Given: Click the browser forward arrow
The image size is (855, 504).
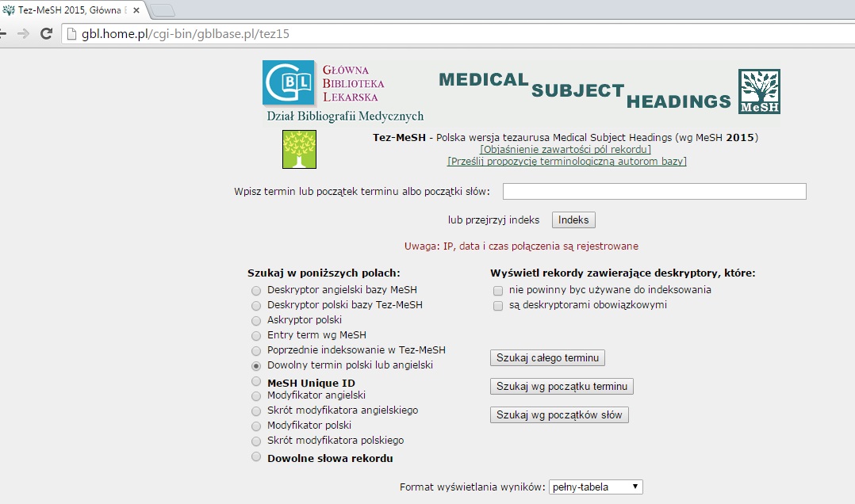Looking at the screenshot, I should (23, 34).
